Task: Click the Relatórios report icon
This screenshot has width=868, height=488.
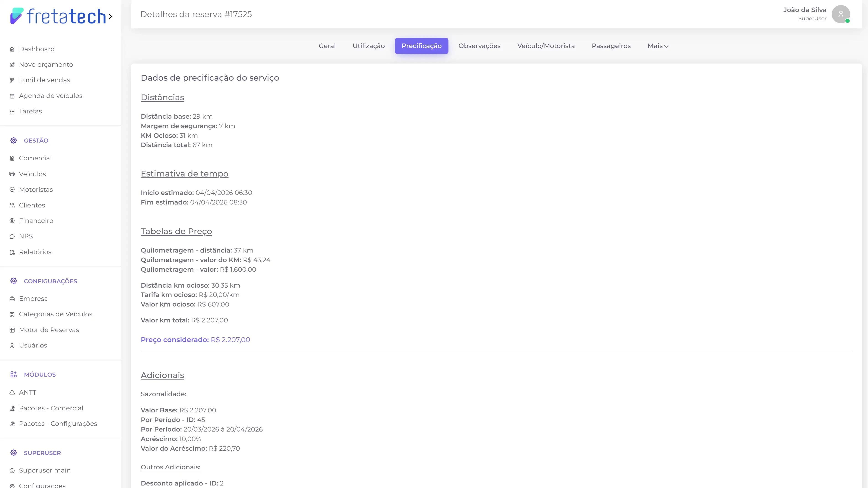Action: tap(12, 252)
